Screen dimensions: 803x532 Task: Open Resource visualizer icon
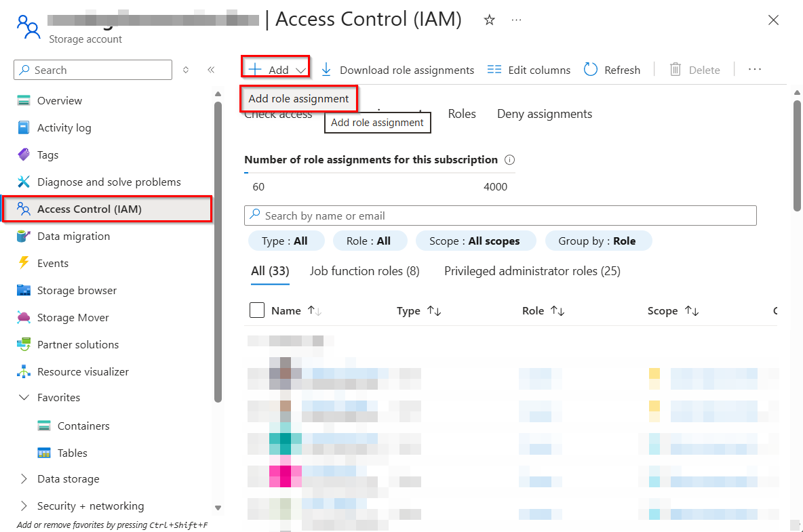(x=24, y=371)
